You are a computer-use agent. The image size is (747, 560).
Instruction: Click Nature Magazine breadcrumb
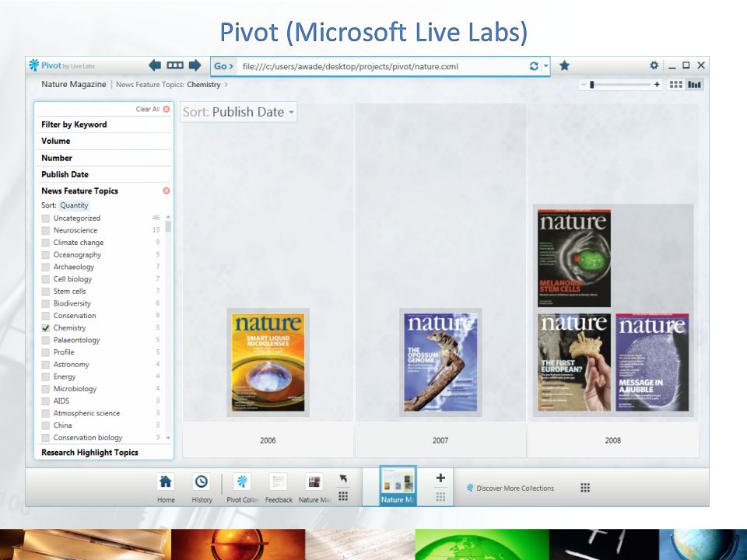(74, 84)
